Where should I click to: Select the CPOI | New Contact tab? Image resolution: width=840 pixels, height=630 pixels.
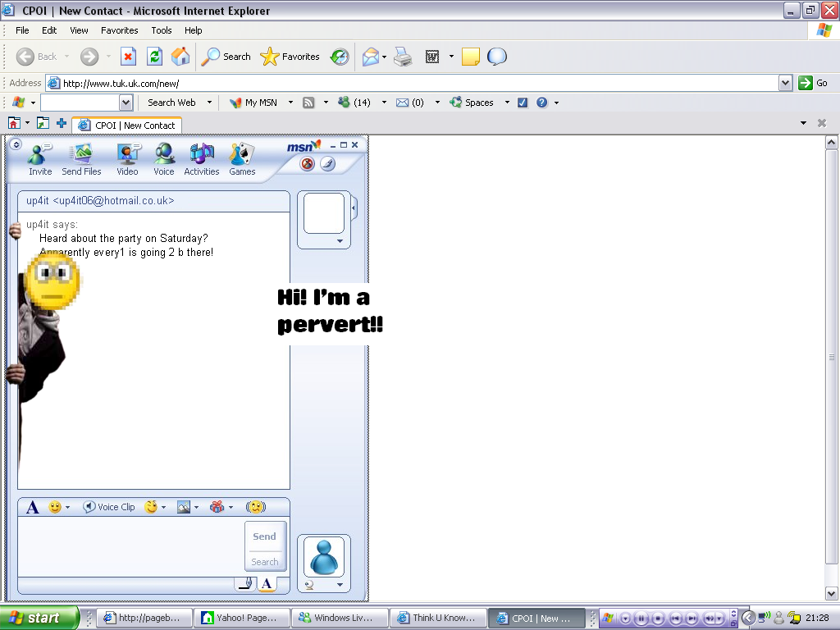pyautogui.click(x=127, y=126)
